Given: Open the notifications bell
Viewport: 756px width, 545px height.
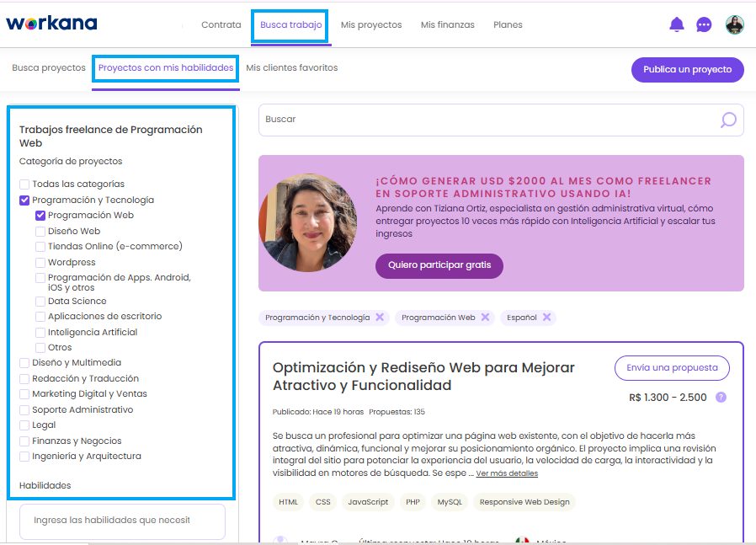Looking at the screenshot, I should point(677,24).
